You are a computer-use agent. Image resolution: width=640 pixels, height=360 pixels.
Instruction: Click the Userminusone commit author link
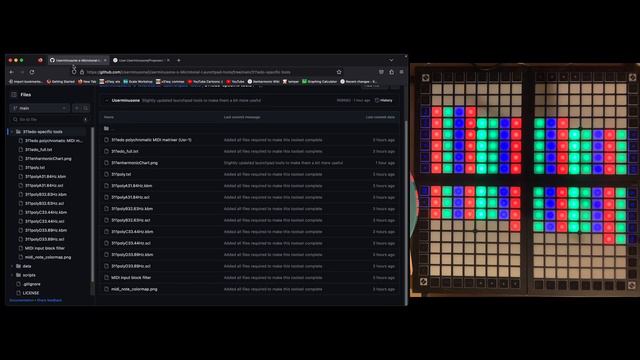click(126, 100)
